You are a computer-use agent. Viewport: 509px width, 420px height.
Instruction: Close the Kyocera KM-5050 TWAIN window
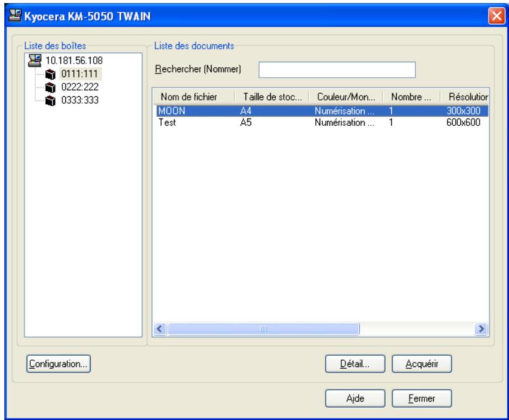497,15
